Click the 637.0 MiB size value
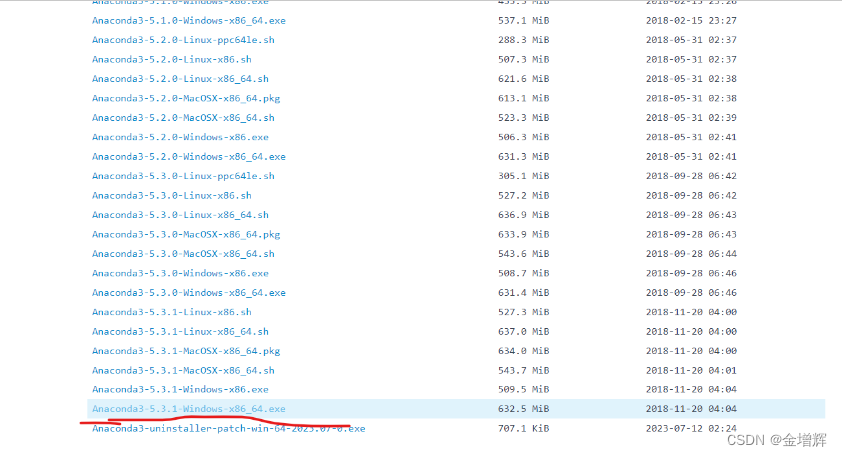 pyautogui.click(x=524, y=331)
